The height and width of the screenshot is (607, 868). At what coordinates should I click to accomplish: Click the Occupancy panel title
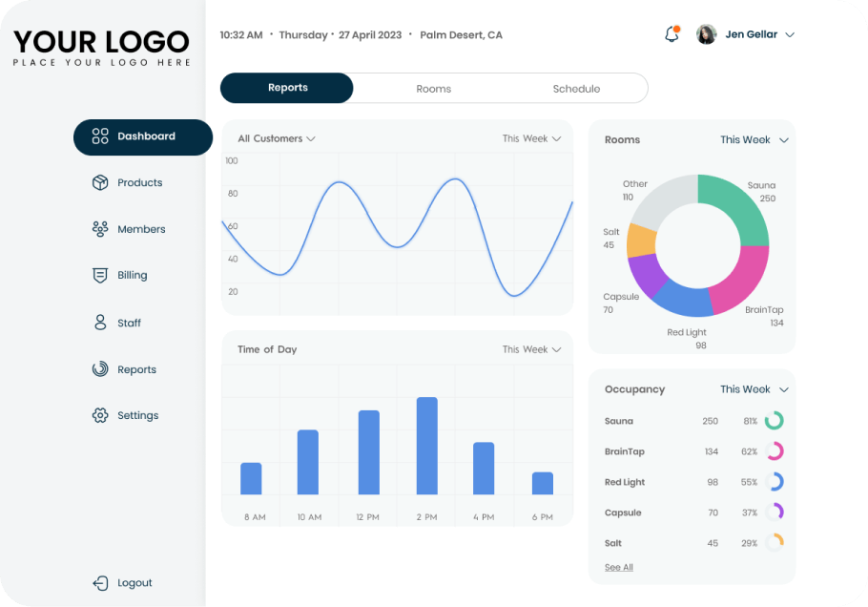point(634,389)
